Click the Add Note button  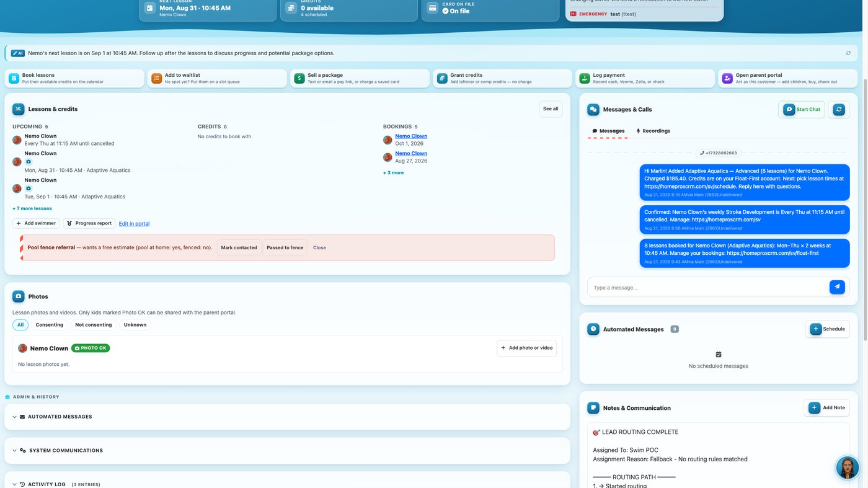(x=827, y=408)
